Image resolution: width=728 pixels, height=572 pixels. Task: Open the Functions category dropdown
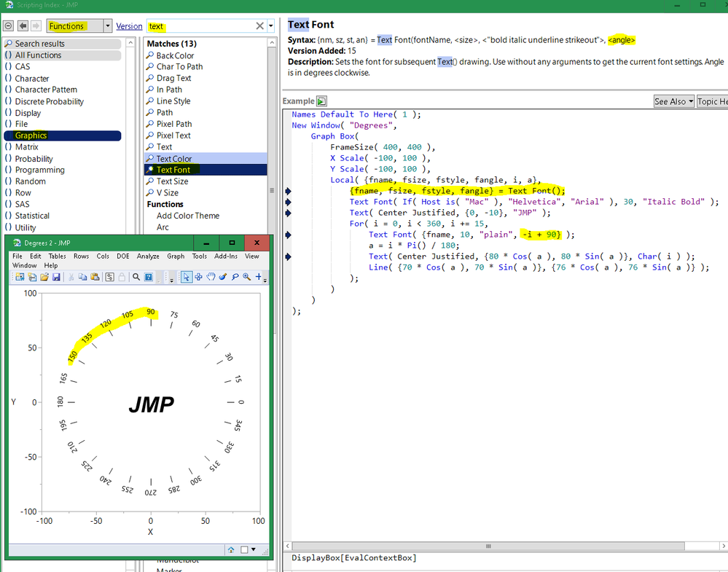[x=108, y=26]
